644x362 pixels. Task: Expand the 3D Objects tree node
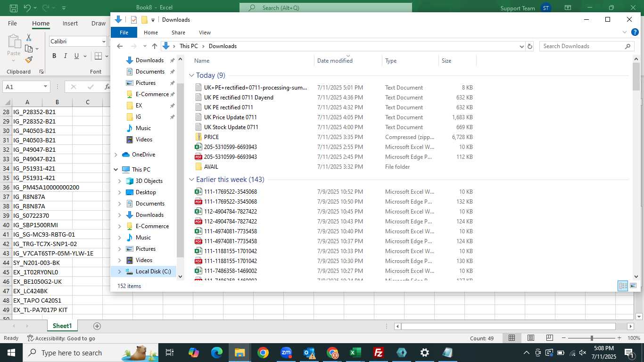pos(119,181)
